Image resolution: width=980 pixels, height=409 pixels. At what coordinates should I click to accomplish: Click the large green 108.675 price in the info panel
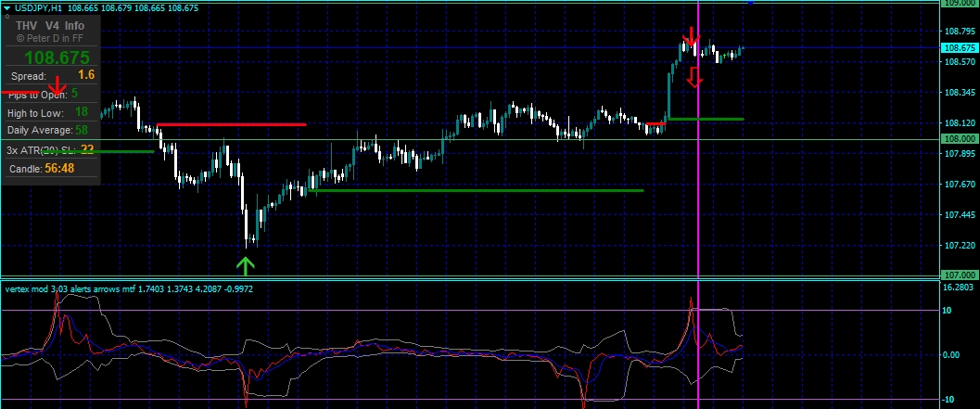pos(57,58)
